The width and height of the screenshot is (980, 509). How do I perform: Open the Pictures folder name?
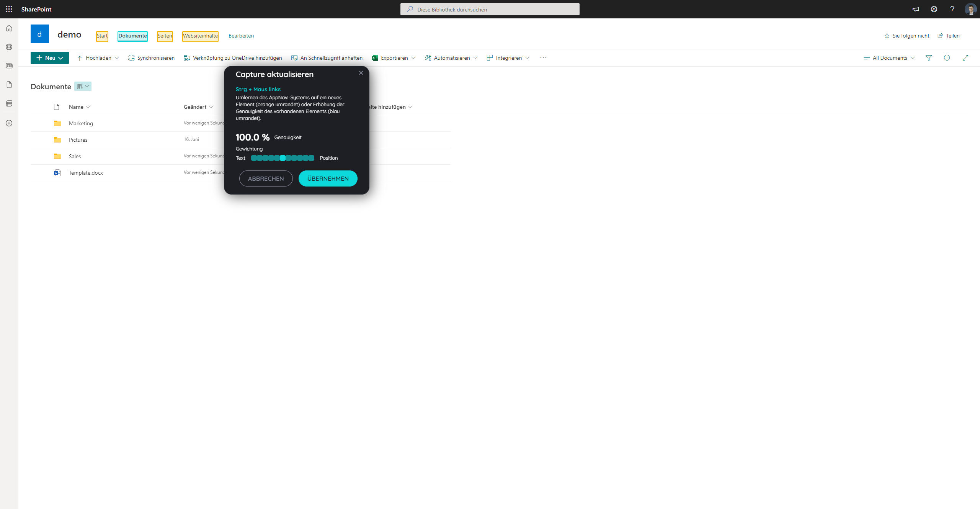78,140
